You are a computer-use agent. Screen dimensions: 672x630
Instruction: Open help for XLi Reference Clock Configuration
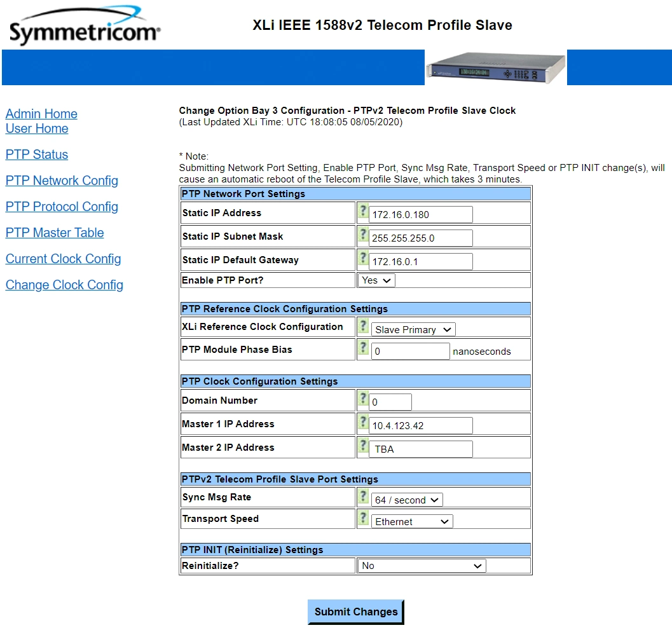(363, 325)
